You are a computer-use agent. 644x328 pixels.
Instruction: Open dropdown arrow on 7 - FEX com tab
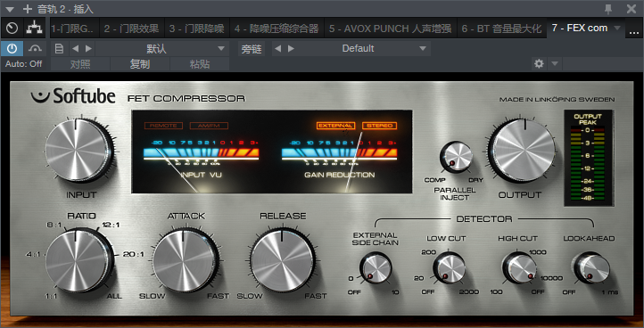(x=616, y=29)
